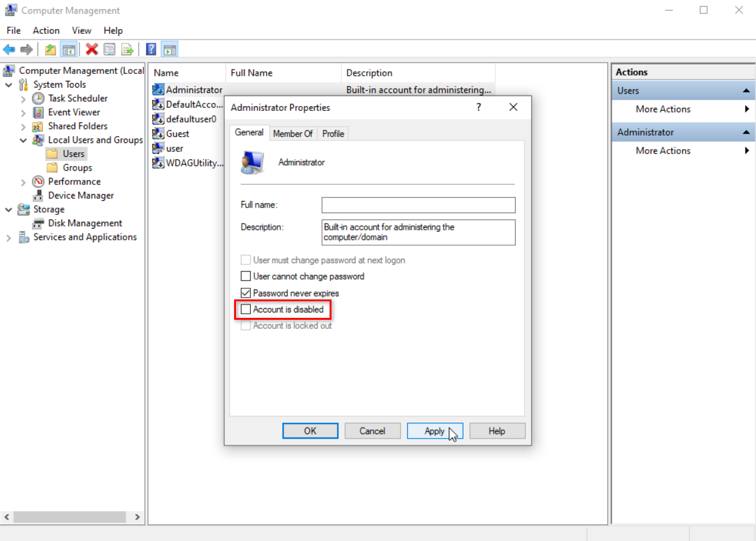Select the General tab
Image resolution: width=756 pixels, height=541 pixels.
coord(250,132)
